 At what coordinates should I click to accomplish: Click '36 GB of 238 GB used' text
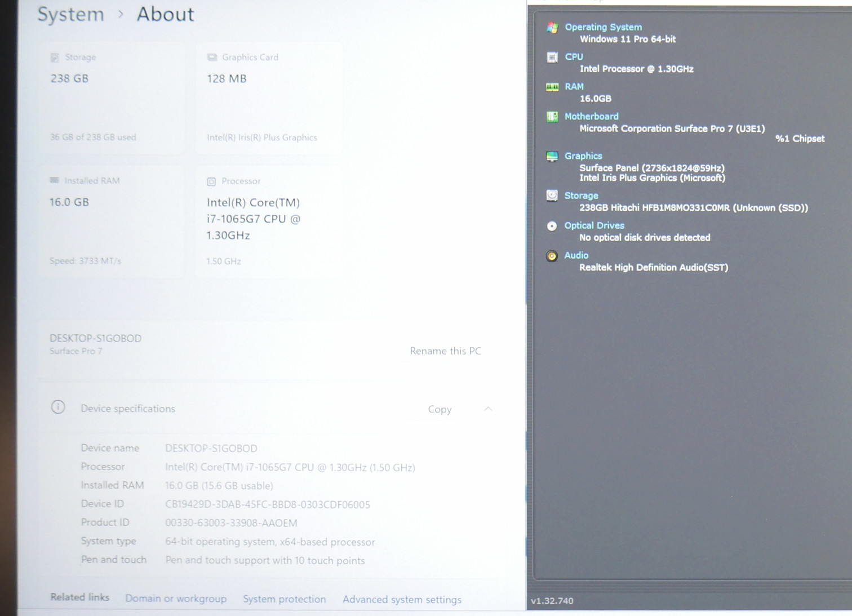pos(93,137)
